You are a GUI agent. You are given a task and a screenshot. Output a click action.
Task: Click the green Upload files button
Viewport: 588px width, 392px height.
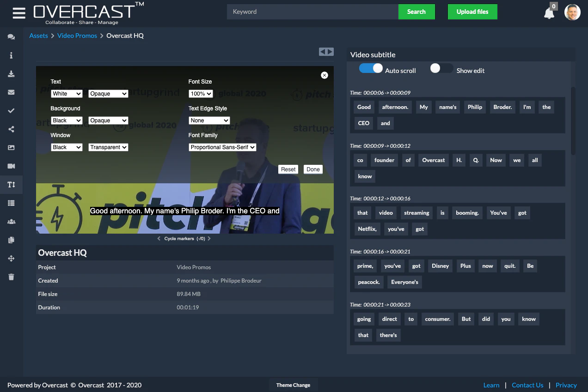[472, 12]
